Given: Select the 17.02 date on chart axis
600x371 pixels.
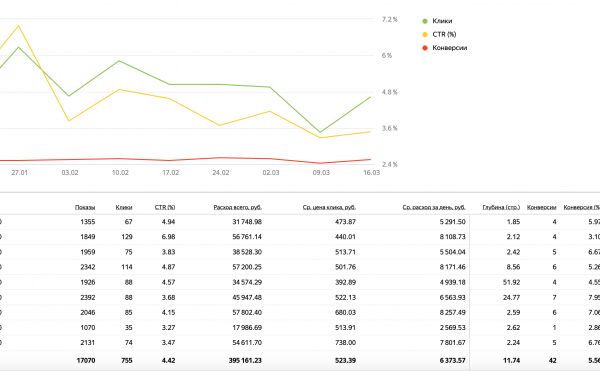Looking at the screenshot, I should point(171,173).
